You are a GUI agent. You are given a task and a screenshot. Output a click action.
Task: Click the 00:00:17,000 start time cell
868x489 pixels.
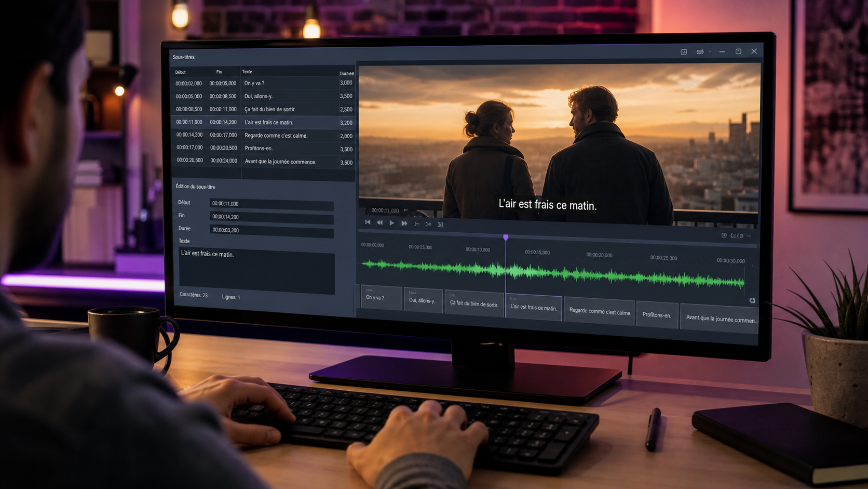pos(189,148)
